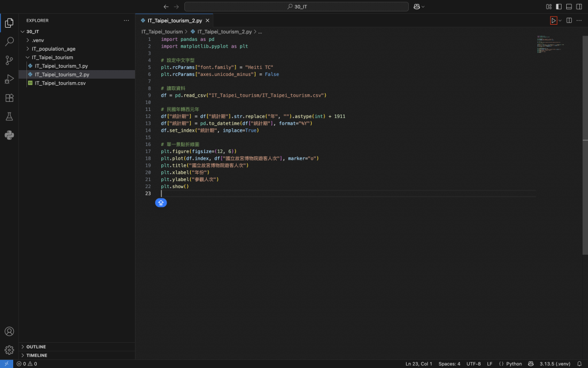Viewport: 588px width, 368px height.
Task: Open IT_Taipei_tourism.csv in the explorer
Action: (60, 83)
